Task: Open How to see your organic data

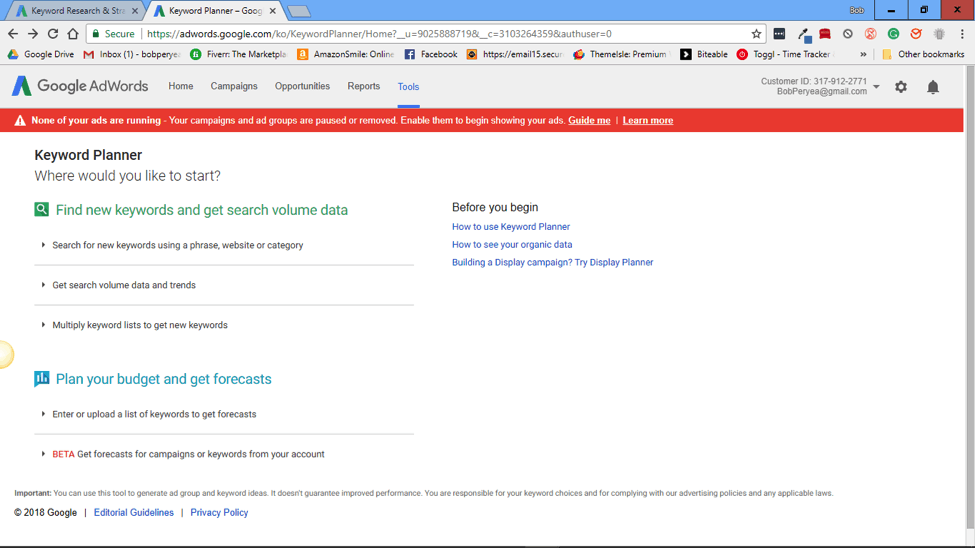Action: click(512, 244)
